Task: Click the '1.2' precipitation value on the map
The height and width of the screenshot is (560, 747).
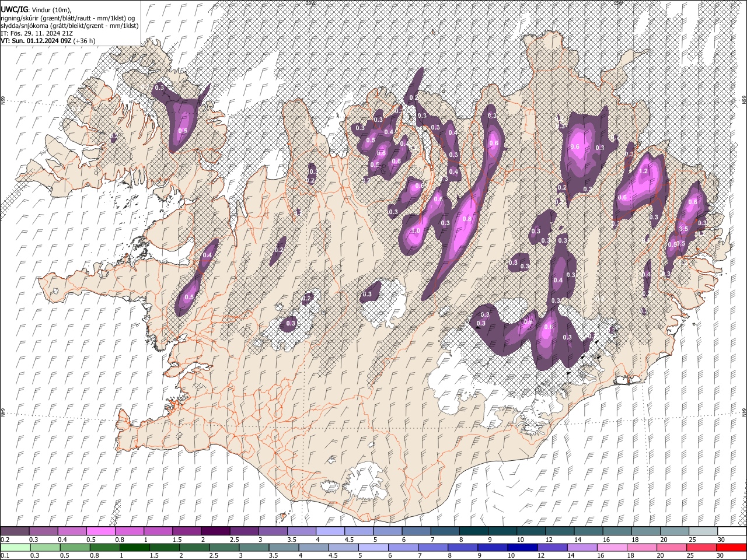Action: [x=644, y=171]
